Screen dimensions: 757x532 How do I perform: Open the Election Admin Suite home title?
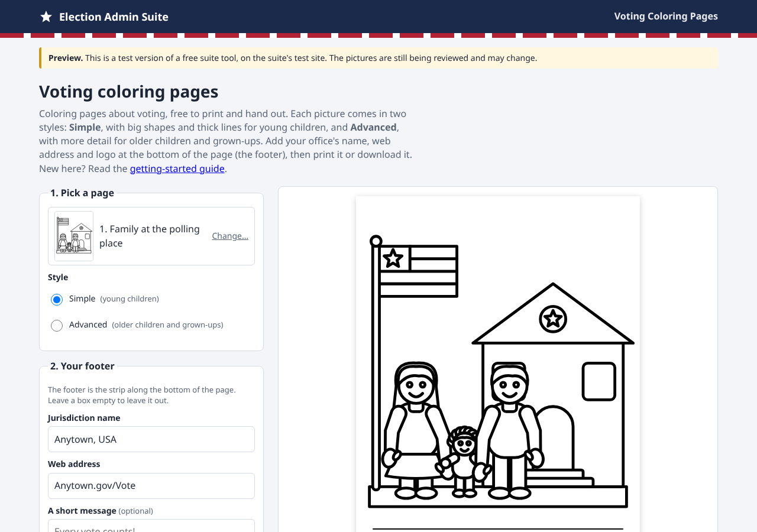[x=114, y=17]
